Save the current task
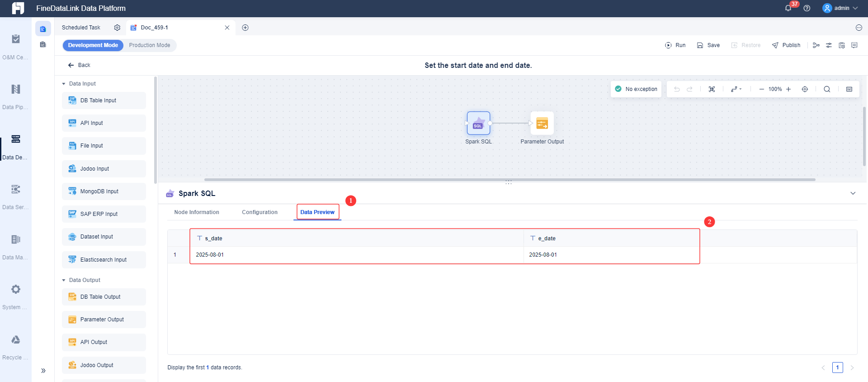Viewport: 868px width, 382px height. [x=708, y=45]
